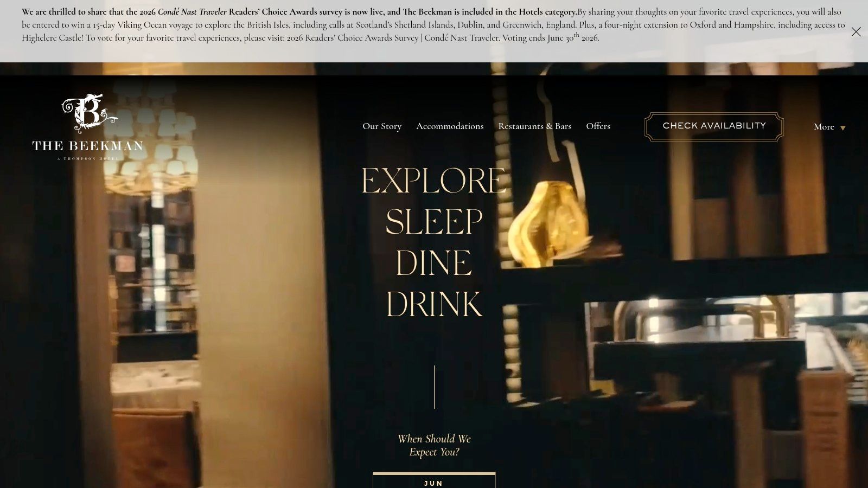View the Offers page

pyautogui.click(x=598, y=126)
